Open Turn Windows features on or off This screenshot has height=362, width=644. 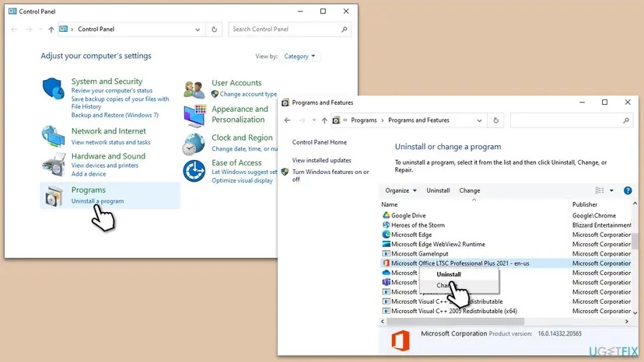[x=331, y=176]
